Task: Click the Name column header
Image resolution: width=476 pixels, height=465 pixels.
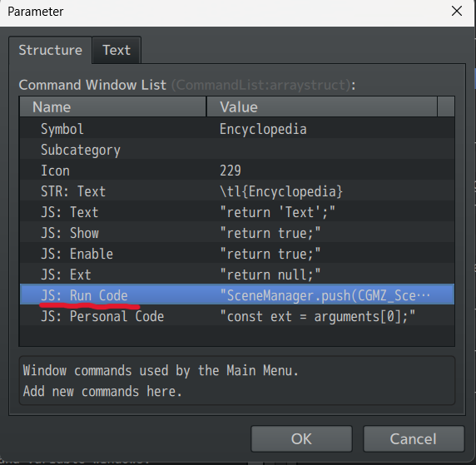Action: (x=113, y=106)
